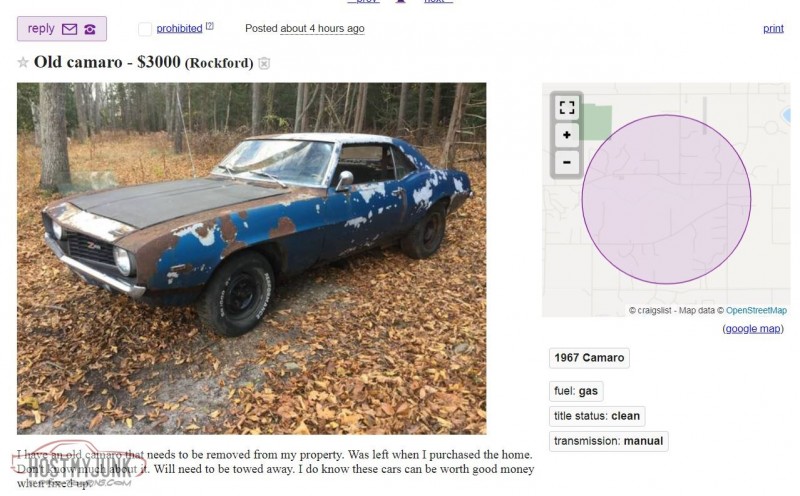Open the OpenStreetMap attribution link
The height and width of the screenshot is (496, 800).
click(x=756, y=310)
